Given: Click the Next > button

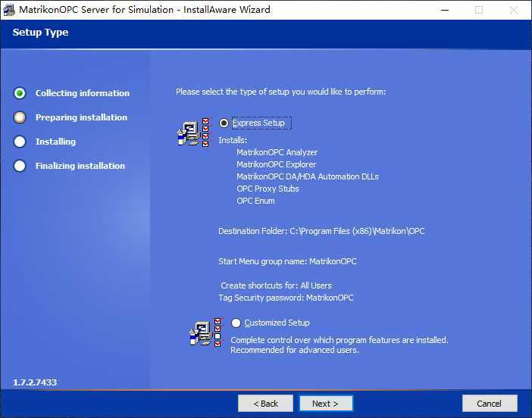Looking at the screenshot, I should [x=326, y=404].
